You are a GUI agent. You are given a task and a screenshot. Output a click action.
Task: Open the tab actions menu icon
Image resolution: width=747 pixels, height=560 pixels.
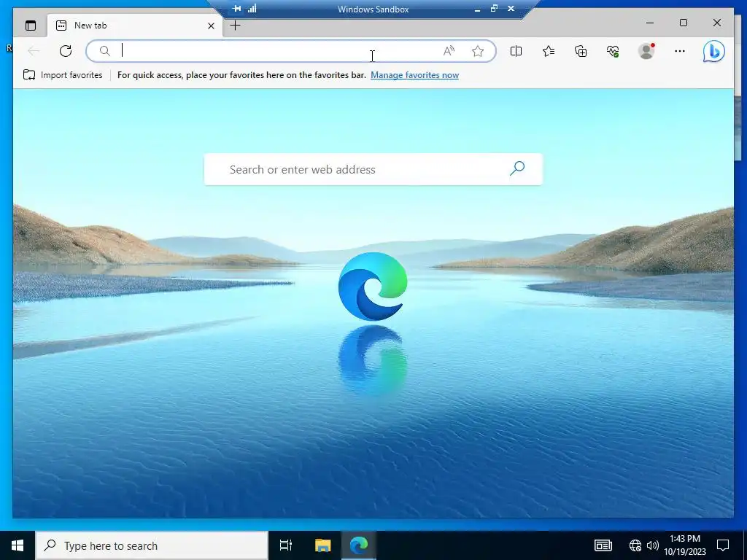(x=31, y=26)
